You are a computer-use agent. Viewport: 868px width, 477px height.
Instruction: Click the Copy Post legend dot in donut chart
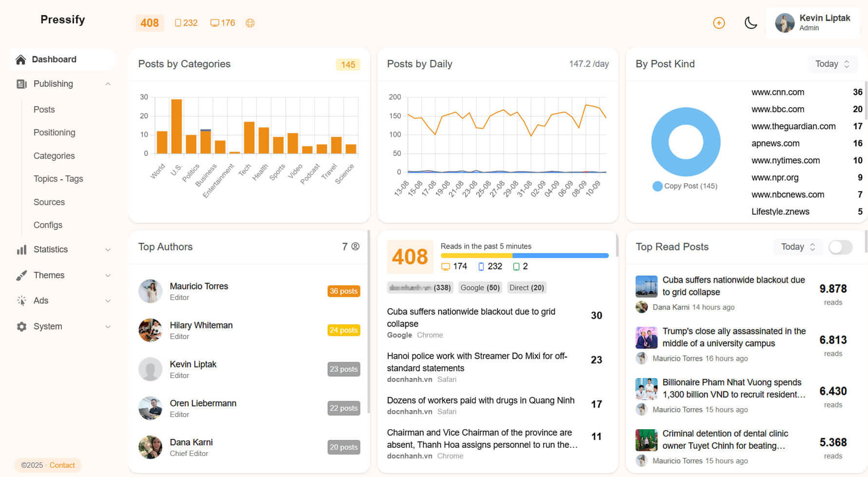pyautogui.click(x=657, y=186)
